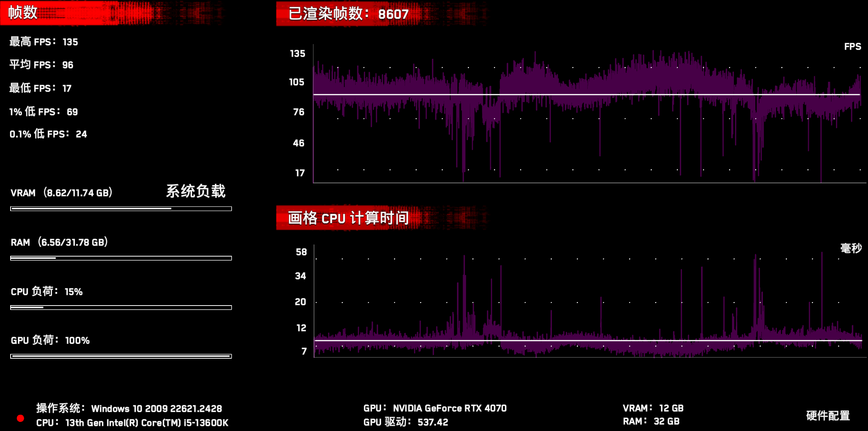Click the 最低 FPS 17 readout
This screenshot has width=868, height=431.
[40, 88]
